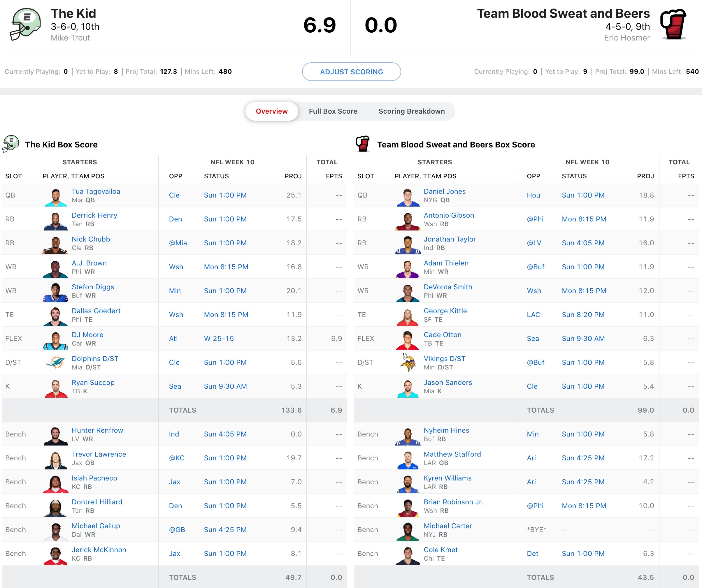Image resolution: width=702 pixels, height=588 pixels.
Task: Select the Overview tab
Action: pyautogui.click(x=271, y=111)
